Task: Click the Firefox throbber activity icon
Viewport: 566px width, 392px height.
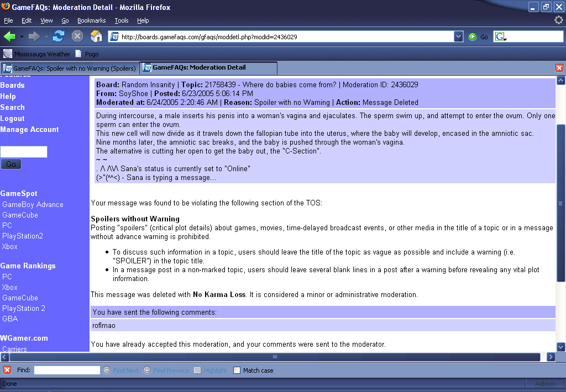Action: [x=558, y=20]
